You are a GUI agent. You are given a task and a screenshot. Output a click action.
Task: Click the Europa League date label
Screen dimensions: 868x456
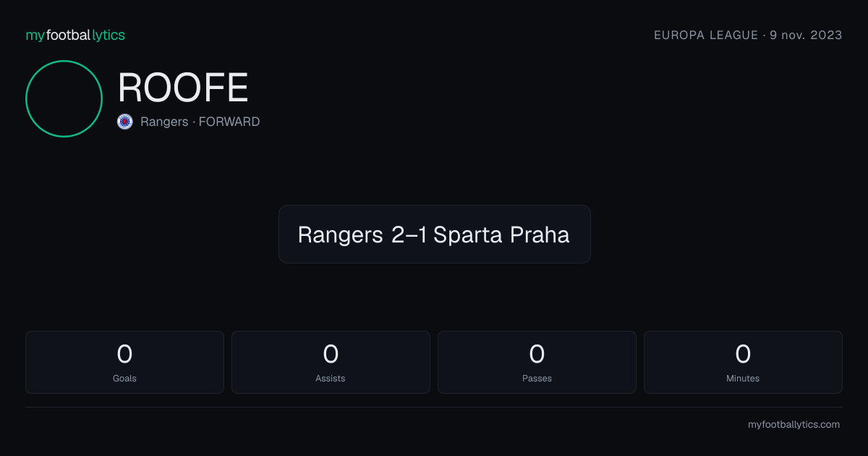748,35
